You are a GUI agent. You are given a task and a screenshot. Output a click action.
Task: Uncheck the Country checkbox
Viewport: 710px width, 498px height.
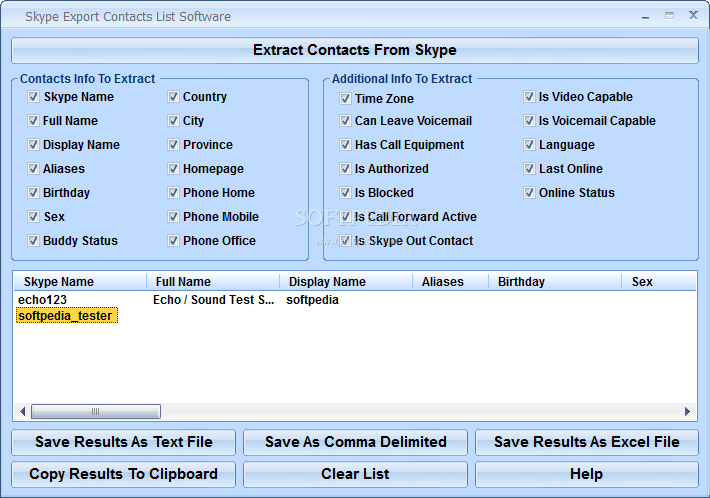point(173,96)
